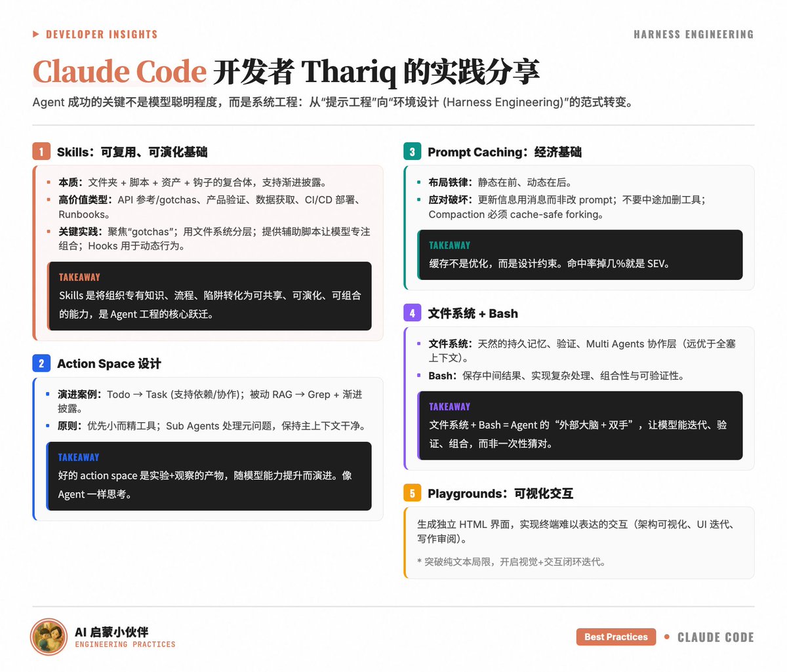This screenshot has height=672, width=787.
Task: Click the 文件系统 + Bash section heading
Action: (473, 313)
